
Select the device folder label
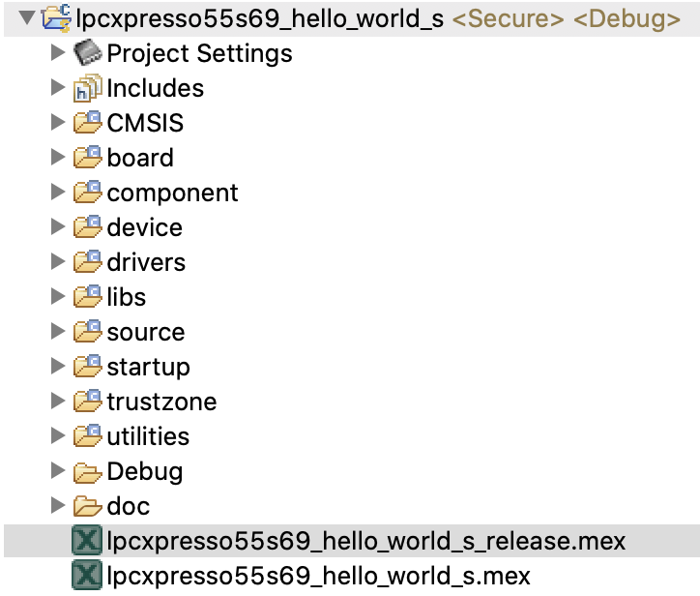pos(144,227)
